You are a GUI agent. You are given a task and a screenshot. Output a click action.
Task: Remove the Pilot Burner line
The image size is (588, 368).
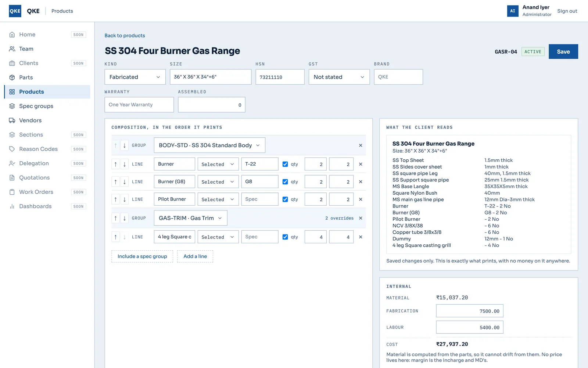pyautogui.click(x=361, y=199)
